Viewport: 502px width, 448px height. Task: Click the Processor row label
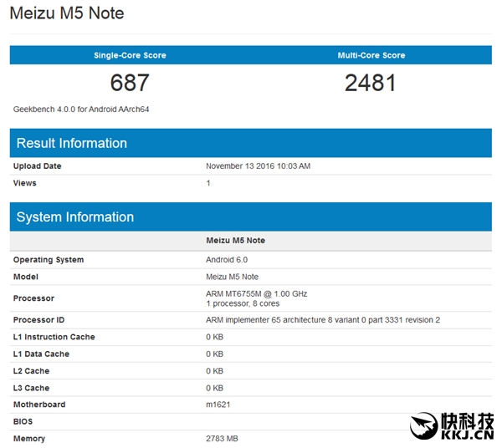[33, 298]
